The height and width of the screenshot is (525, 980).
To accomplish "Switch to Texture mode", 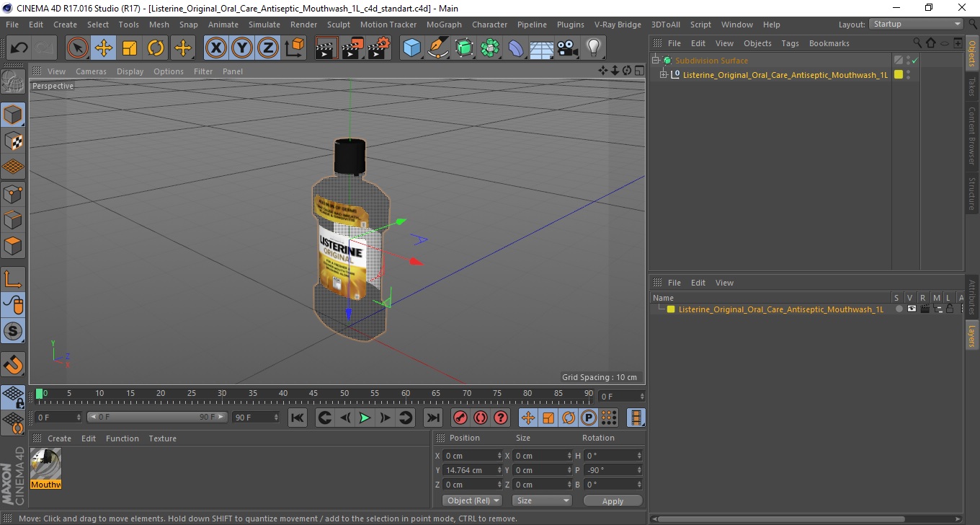I will [x=13, y=141].
